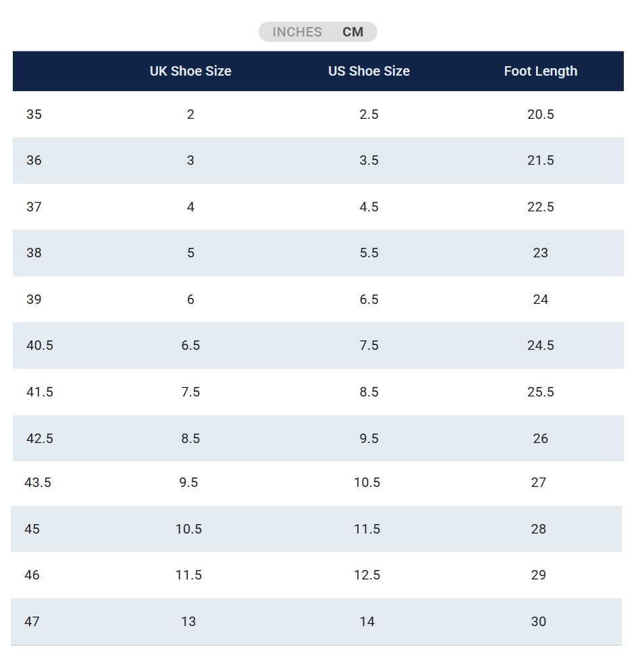Click the UK size 2 cell
638x672 pixels.
click(x=190, y=114)
